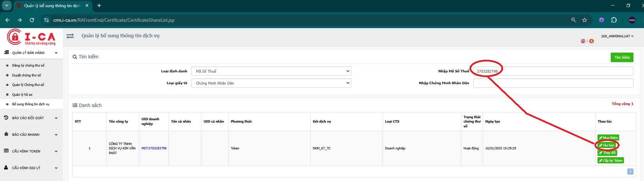Bookmark this page with star icon
The image size is (644, 181).
coord(585,20)
